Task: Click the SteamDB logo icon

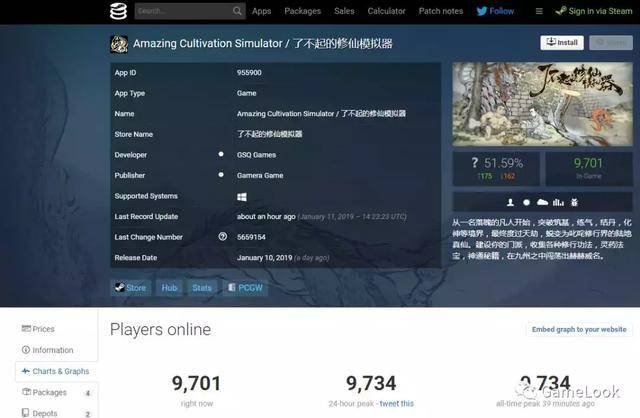Action: point(118,11)
